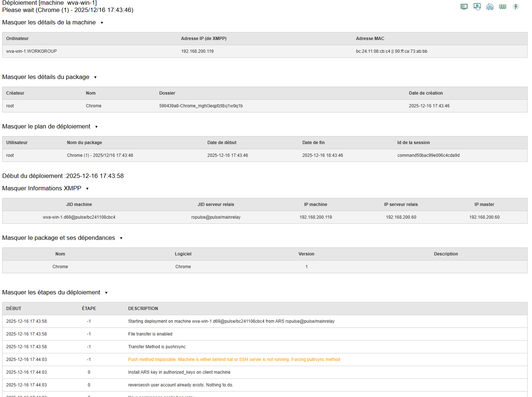Select the orange push method warning row
Screen dimensions: 532x397
(234, 360)
